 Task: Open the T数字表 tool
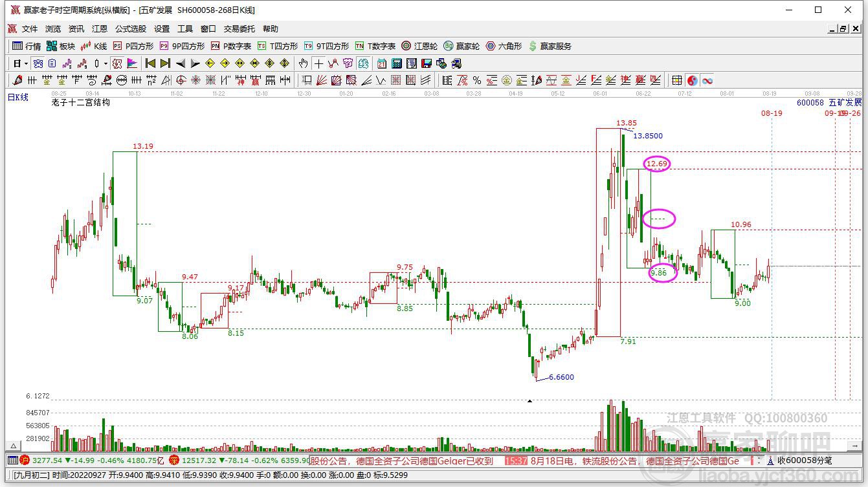(x=375, y=46)
